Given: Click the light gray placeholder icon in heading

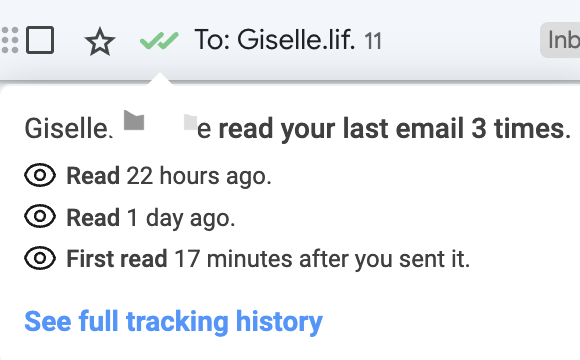Looking at the screenshot, I should (x=190, y=122).
